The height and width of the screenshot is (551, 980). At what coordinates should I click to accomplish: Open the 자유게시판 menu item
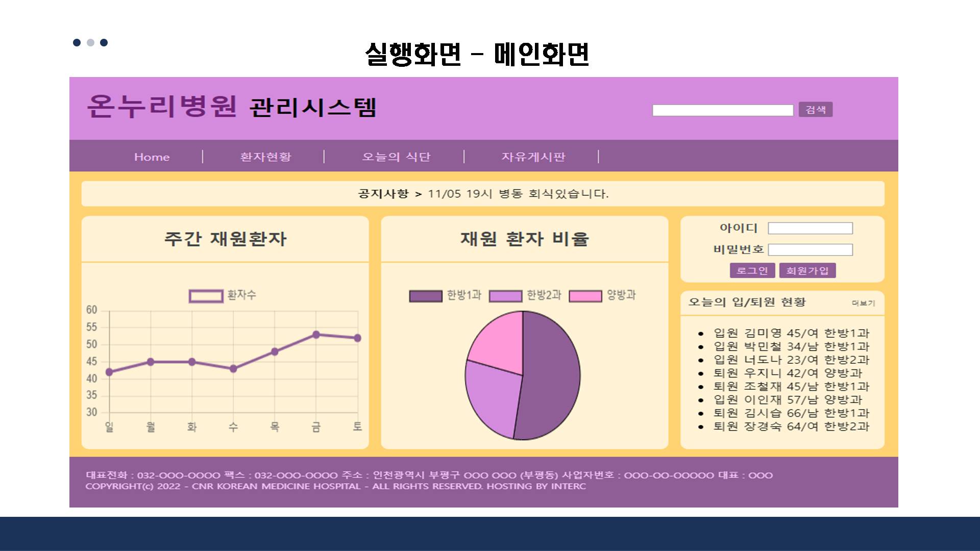tap(533, 157)
